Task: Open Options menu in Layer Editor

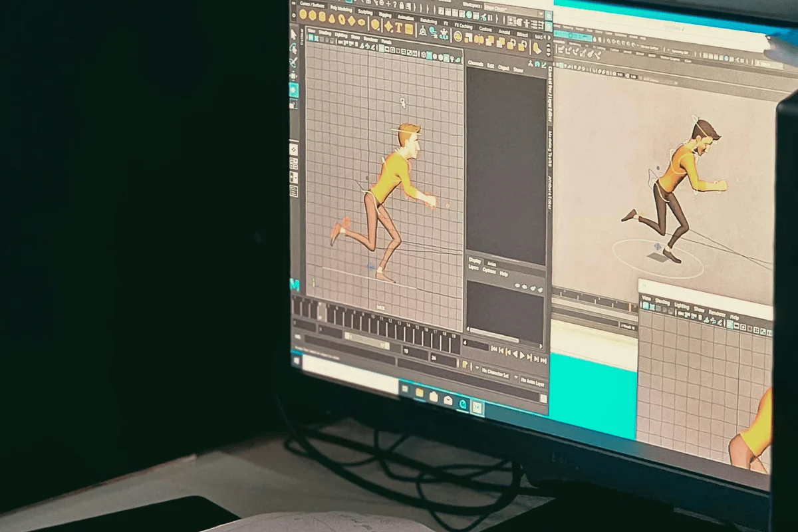Action: (x=489, y=271)
